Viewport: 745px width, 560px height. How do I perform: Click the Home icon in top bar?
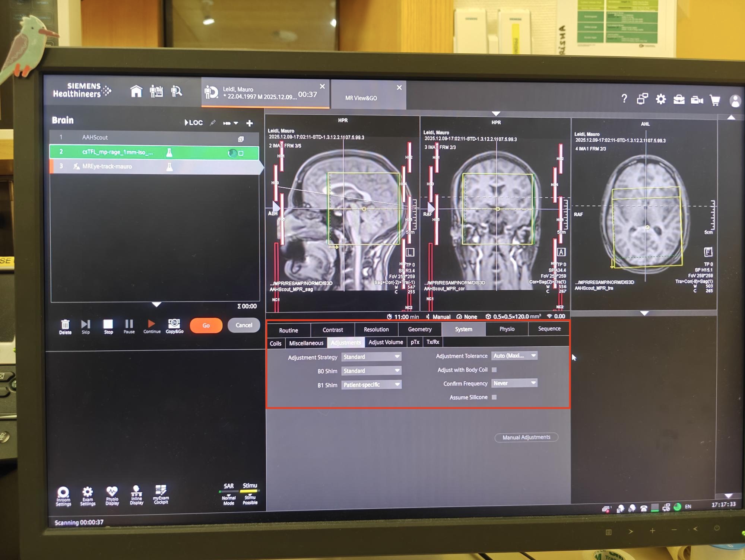point(136,91)
